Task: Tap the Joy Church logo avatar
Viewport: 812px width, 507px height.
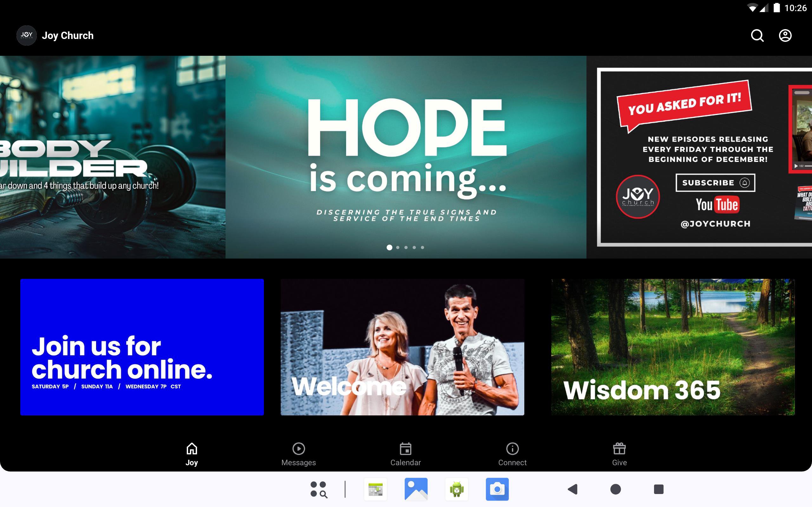Action: [x=27, y=35]
